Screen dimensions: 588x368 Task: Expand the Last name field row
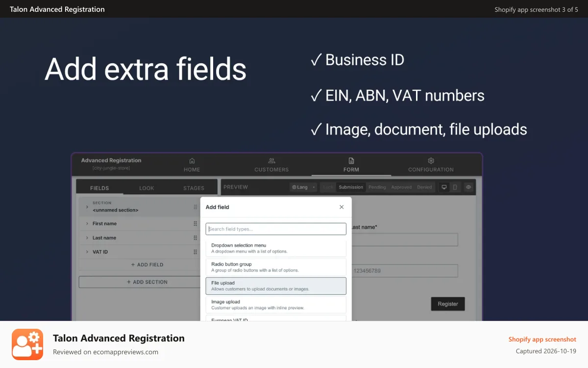click(x=87, y=238)
